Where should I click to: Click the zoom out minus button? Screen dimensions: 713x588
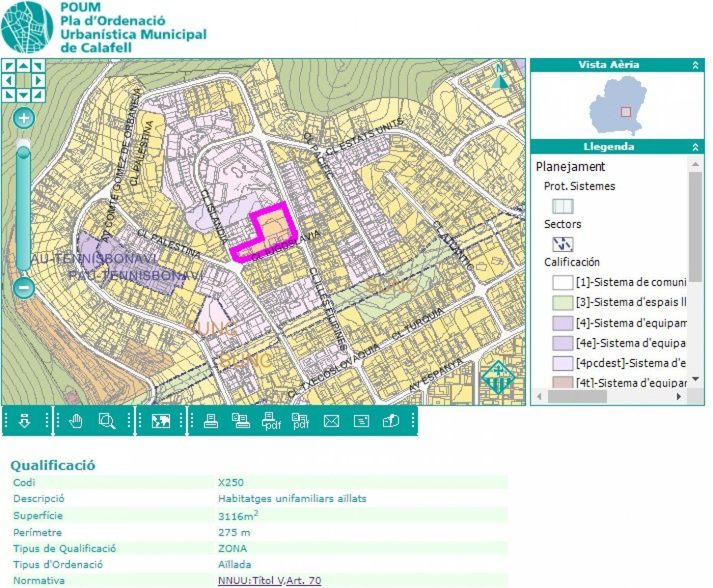tap(23, 288)
